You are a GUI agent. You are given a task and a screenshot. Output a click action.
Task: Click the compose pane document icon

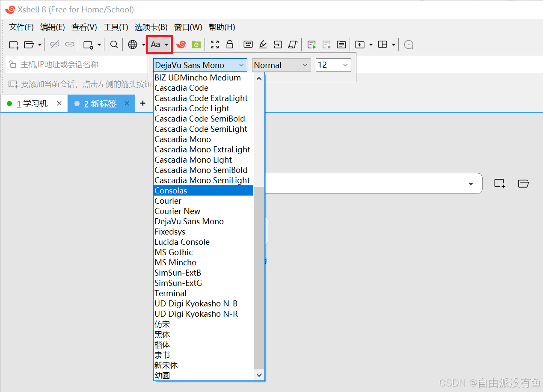[x=341, y=45]
